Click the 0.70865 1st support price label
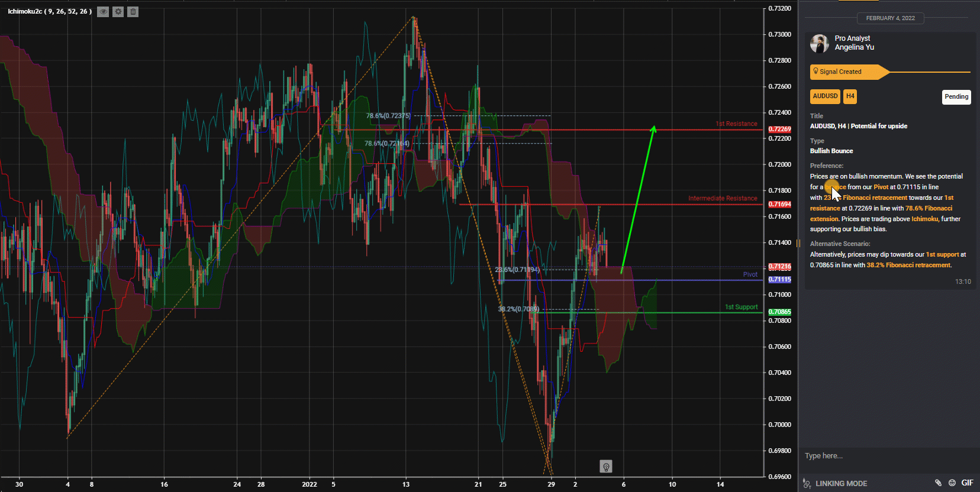980x492 pixels. 779,312
